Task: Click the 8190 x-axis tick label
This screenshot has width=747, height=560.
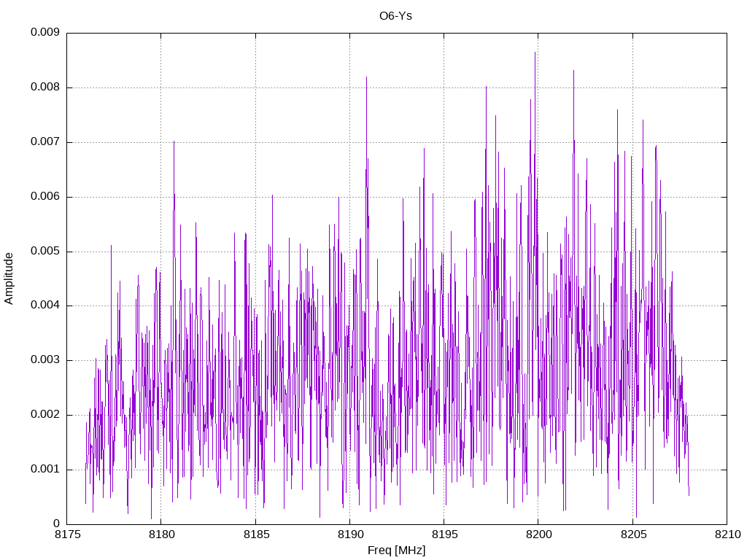Action: 350,534
